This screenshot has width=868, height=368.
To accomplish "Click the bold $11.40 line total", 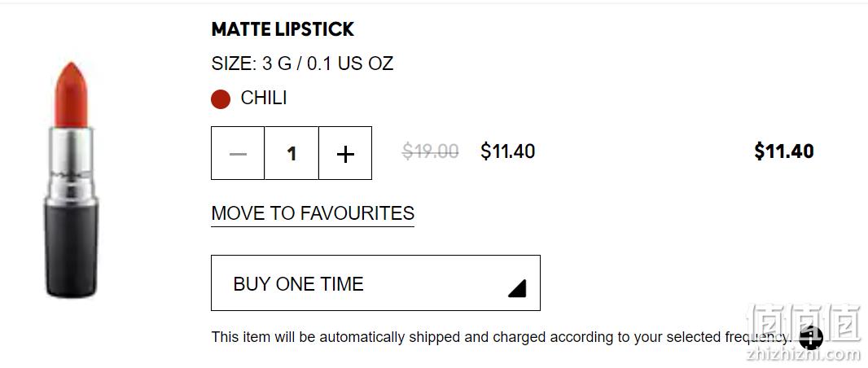I will (x=784, y=151).
